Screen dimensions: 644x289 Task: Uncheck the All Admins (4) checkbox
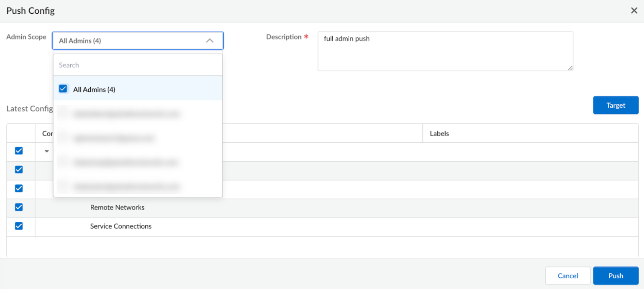coord(63,89)
